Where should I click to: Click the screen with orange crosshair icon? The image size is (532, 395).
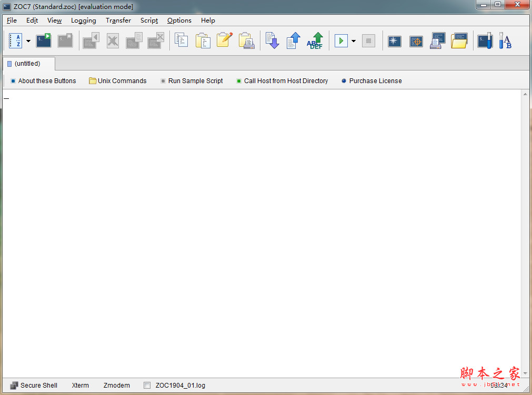(x=416, y=42)
